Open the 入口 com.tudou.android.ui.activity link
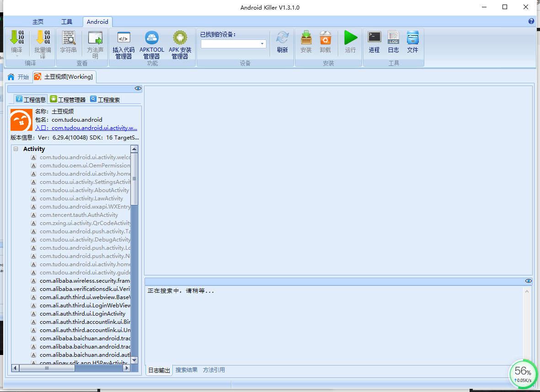Image resolution: width=540 pixels, height=392 pixels. tap(86, 128)
